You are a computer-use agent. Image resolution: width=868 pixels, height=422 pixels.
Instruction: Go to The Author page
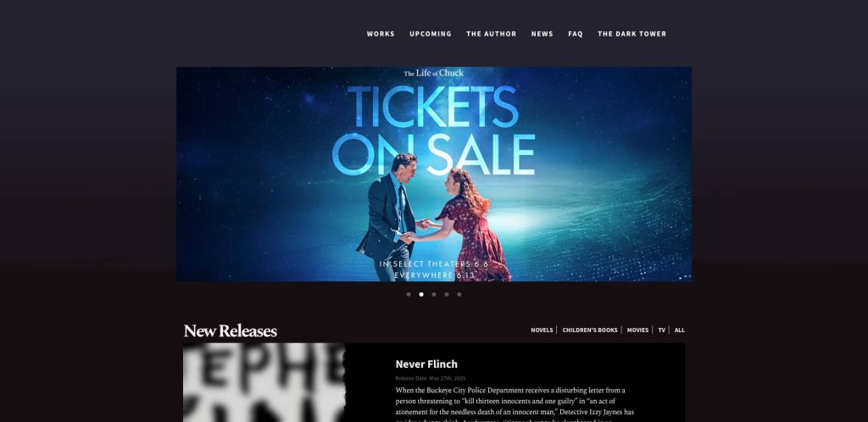(x=491, y=34)
